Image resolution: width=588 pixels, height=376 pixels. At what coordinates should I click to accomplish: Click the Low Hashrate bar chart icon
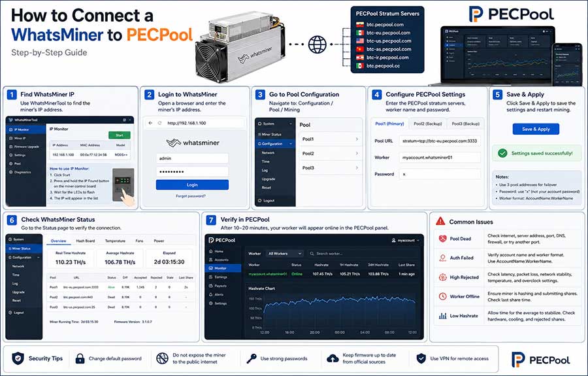tap(442, 316)
